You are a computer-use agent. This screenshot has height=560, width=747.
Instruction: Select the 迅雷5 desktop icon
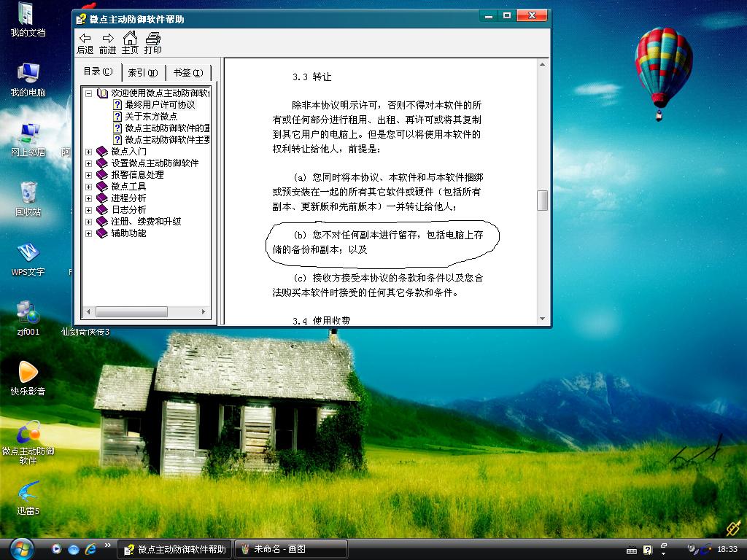[x=28, y=496]
